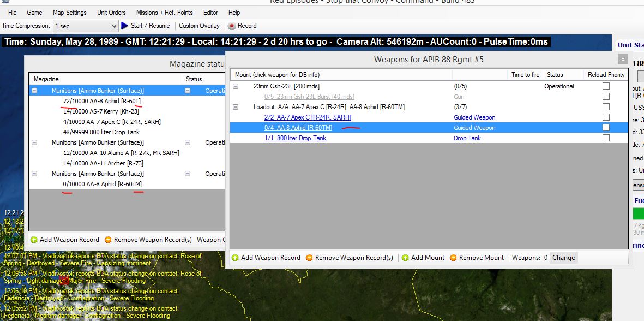
Task: Open the 1/1 800 liter Drop Tank link
Action: coord(296,138)
